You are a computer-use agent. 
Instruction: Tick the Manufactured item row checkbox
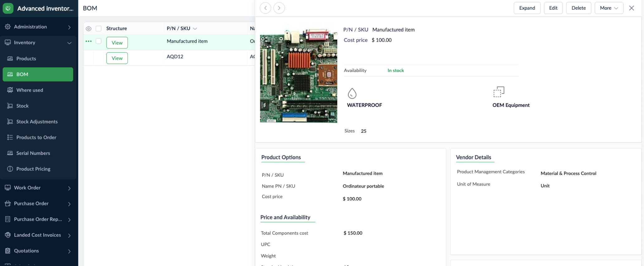(99, 41)
